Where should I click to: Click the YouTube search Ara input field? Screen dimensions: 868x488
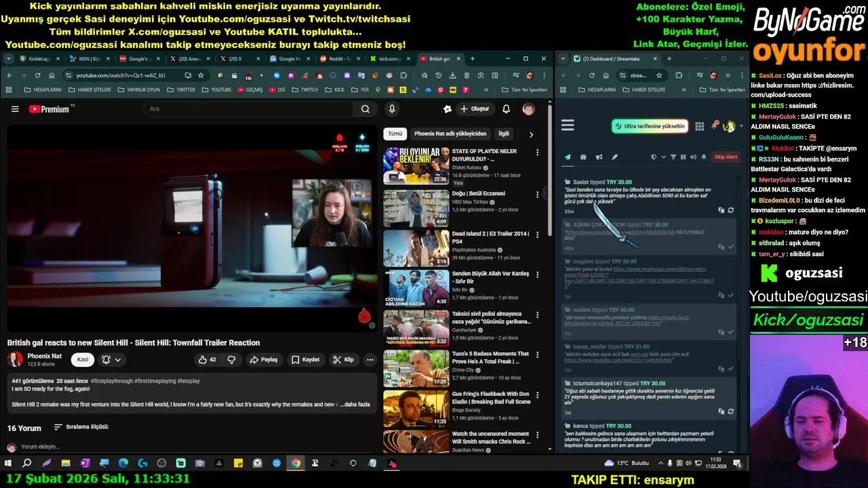click(249, 109)
